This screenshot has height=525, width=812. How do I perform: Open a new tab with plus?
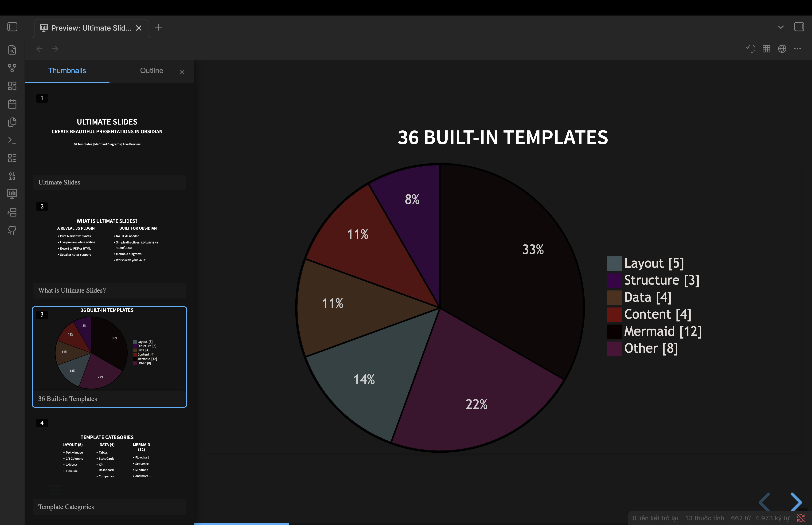pos(158,27)
